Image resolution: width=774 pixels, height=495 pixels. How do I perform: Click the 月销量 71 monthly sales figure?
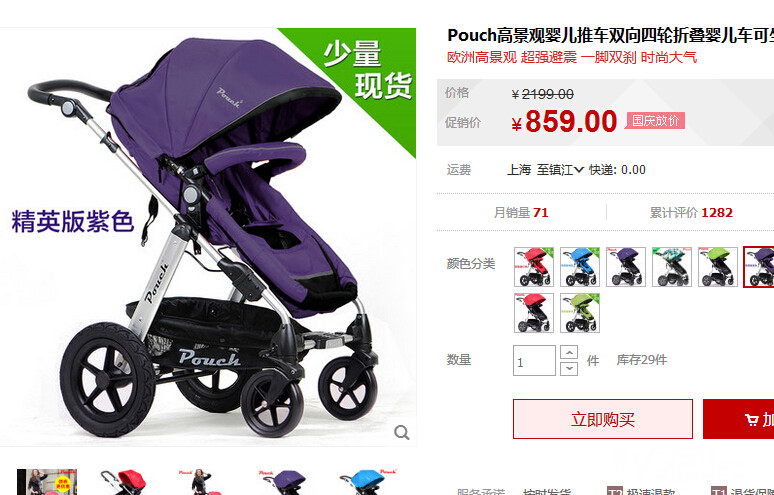pos(521,213)
